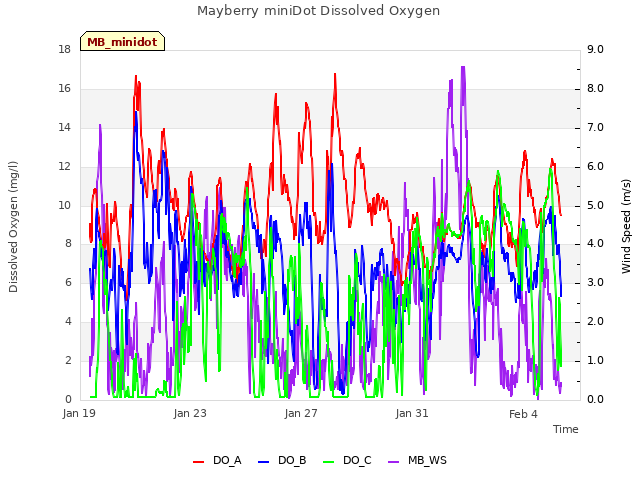Click the right axis value '1.0'
Screen dimensions: 640x480
(x=595, y=360)
